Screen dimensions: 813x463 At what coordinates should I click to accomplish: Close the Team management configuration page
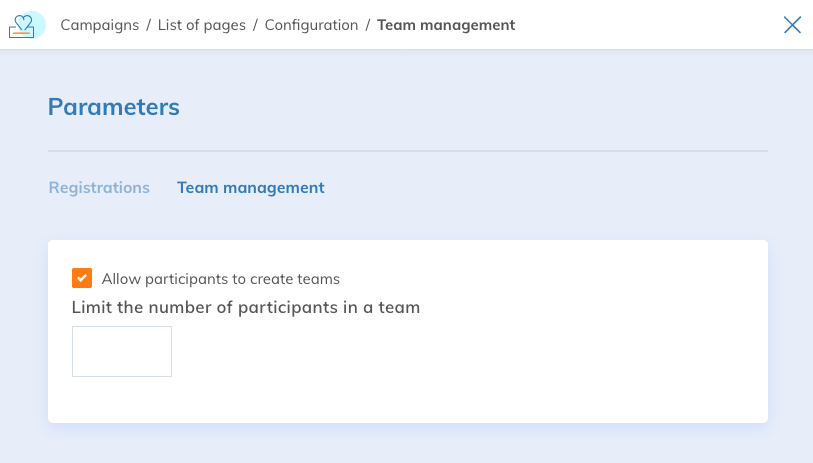pos(792,25)
